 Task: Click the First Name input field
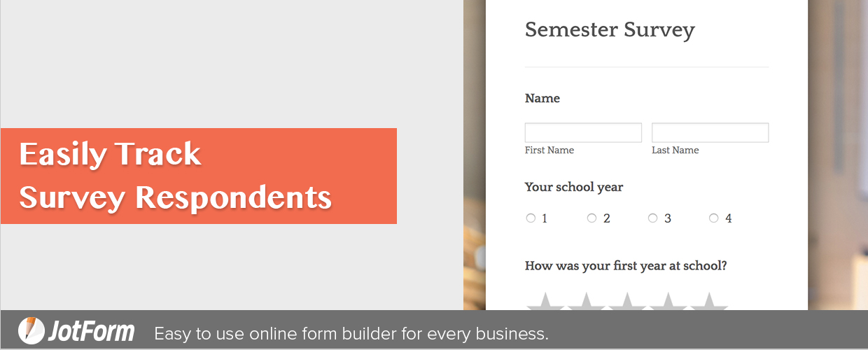tap(583, 133)
